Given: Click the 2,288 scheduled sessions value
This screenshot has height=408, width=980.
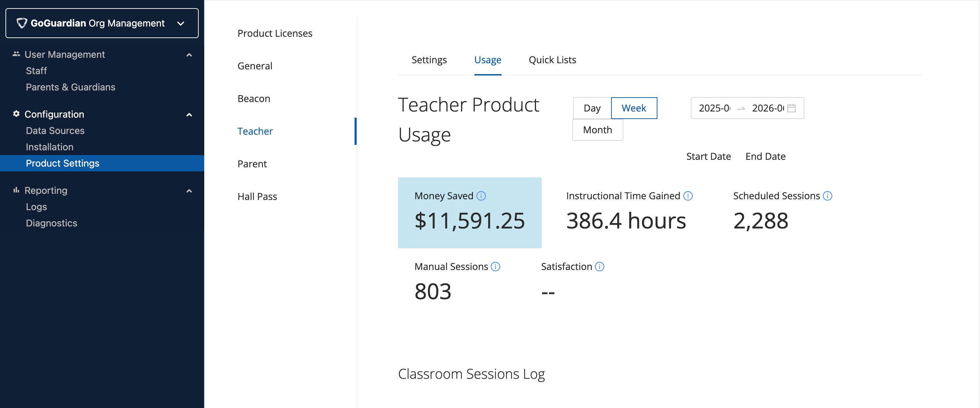Looking at the screenshot, I should 761,221.
